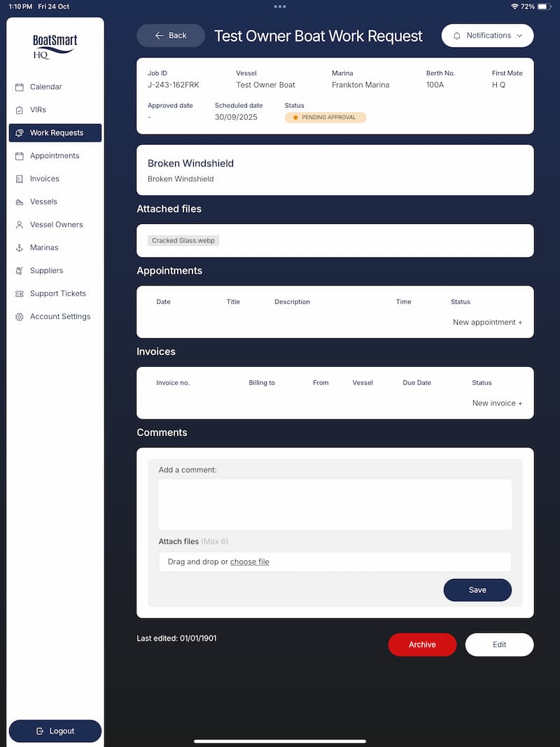Click the Invoices icon in sidebar
The width and height of the screenshot is (560, 747).
click(x=20, y=179)
